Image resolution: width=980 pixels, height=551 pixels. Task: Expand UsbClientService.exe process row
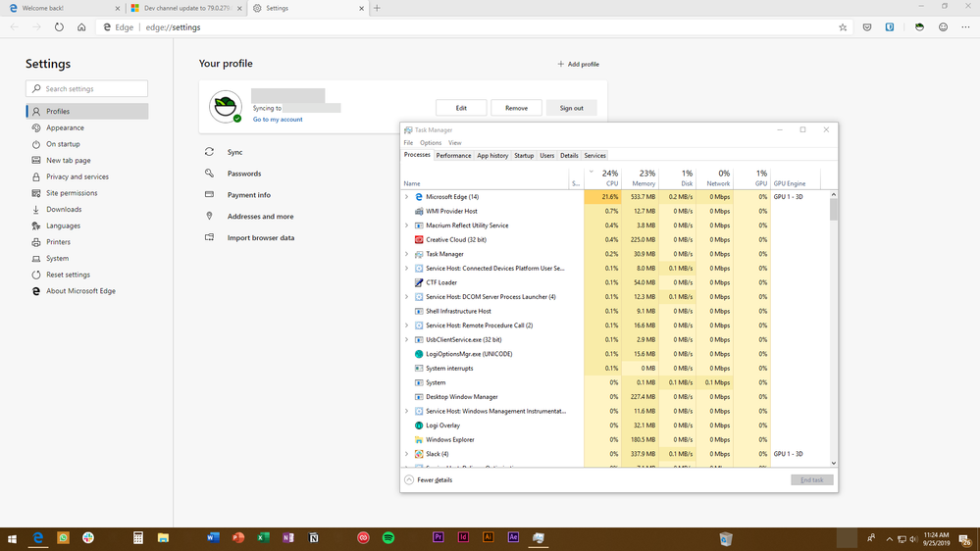(407, 340)
